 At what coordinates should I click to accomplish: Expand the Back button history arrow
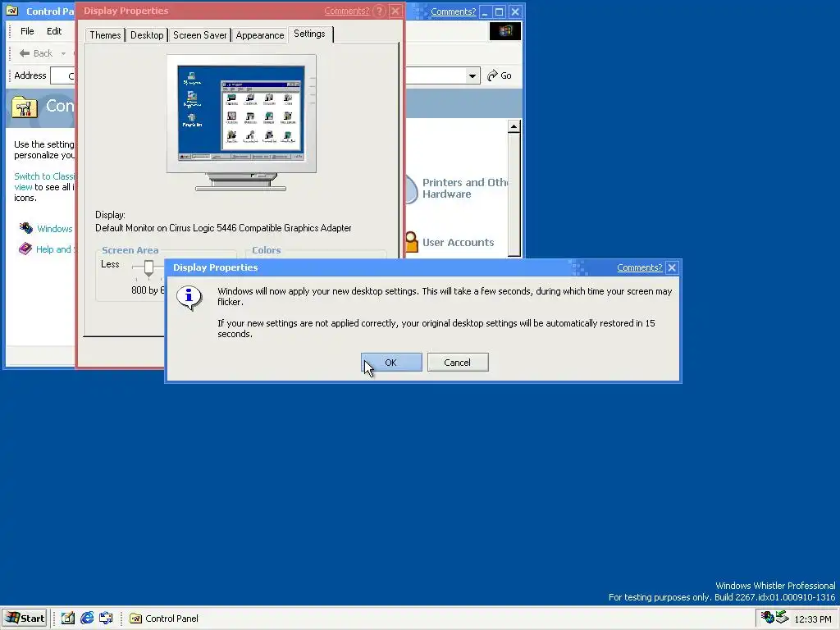pos(63,53)
